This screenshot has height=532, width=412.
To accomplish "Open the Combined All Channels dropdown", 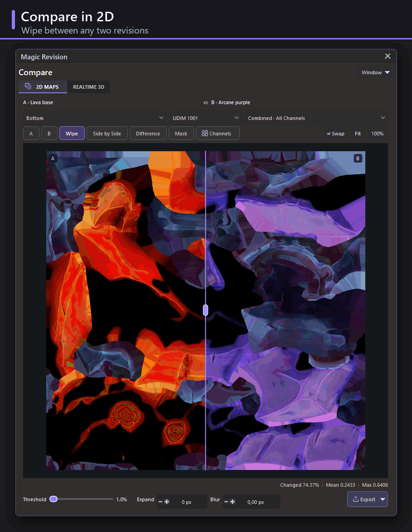I will coord(316,118).
